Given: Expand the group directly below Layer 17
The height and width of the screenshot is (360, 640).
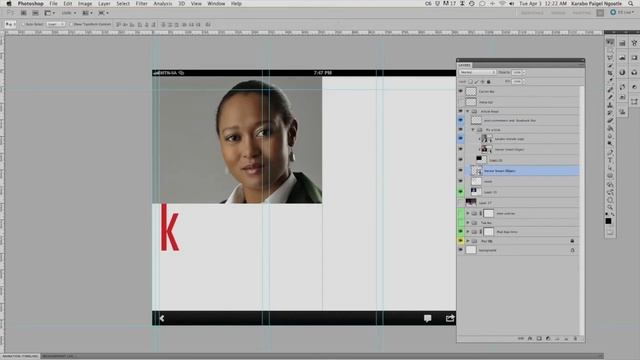Looking at the screenshot, I should click(468, 213).
